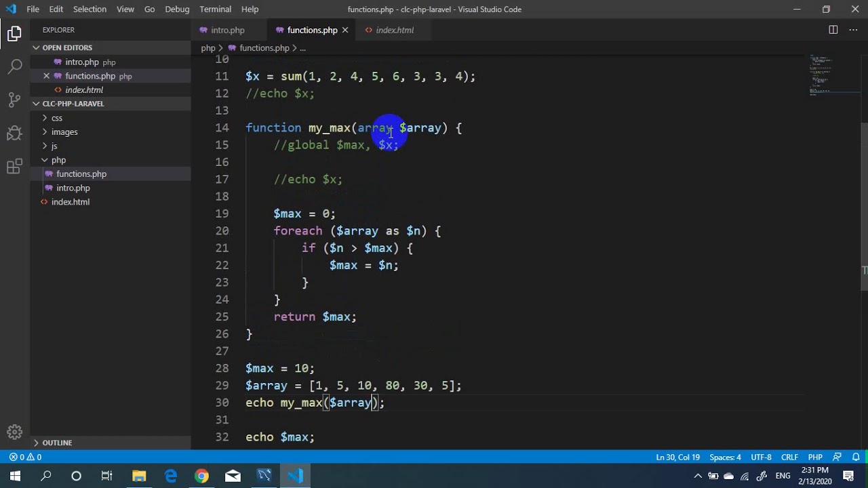Click the editor vertical scrollbar thumb
Screen dimensions: 868x488
pos(864,207)
